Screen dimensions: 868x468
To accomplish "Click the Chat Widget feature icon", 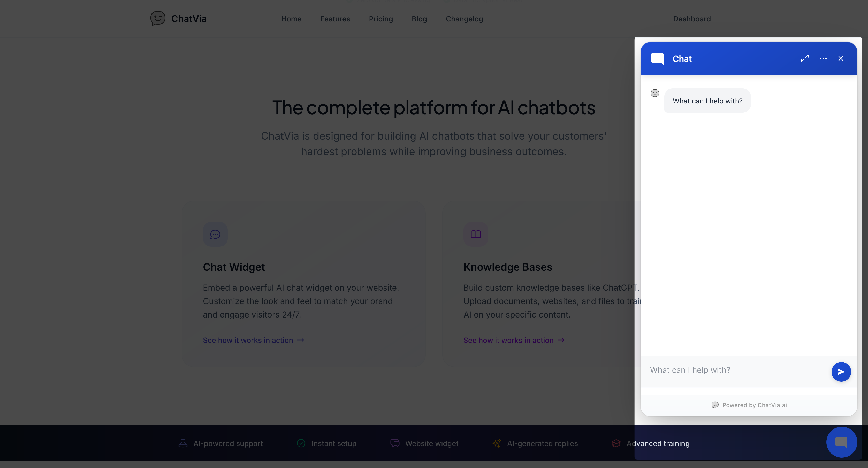I will pyautogui.click(x=215, y=234).
